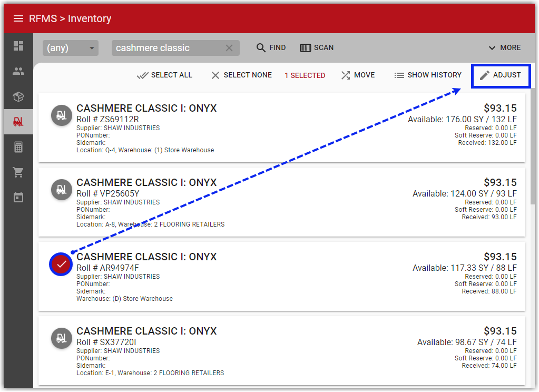Open the shopping cart sidebar icon

point(18,172)
